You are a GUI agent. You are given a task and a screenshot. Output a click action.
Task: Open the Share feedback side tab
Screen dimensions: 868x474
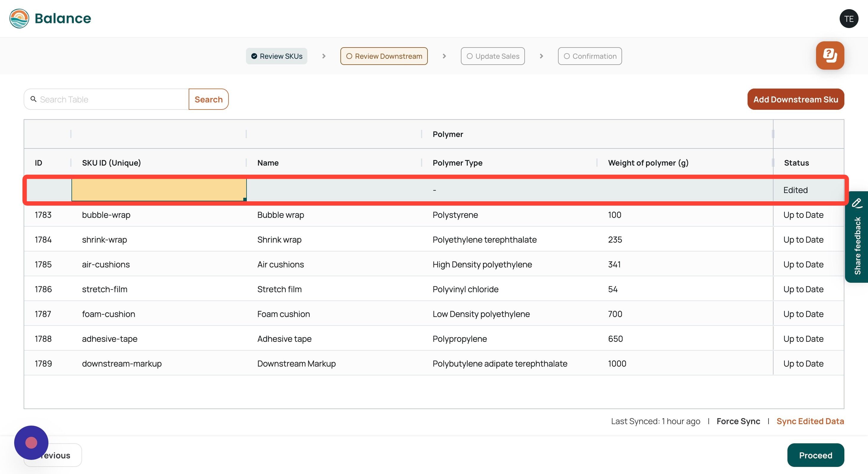(856, 237)
